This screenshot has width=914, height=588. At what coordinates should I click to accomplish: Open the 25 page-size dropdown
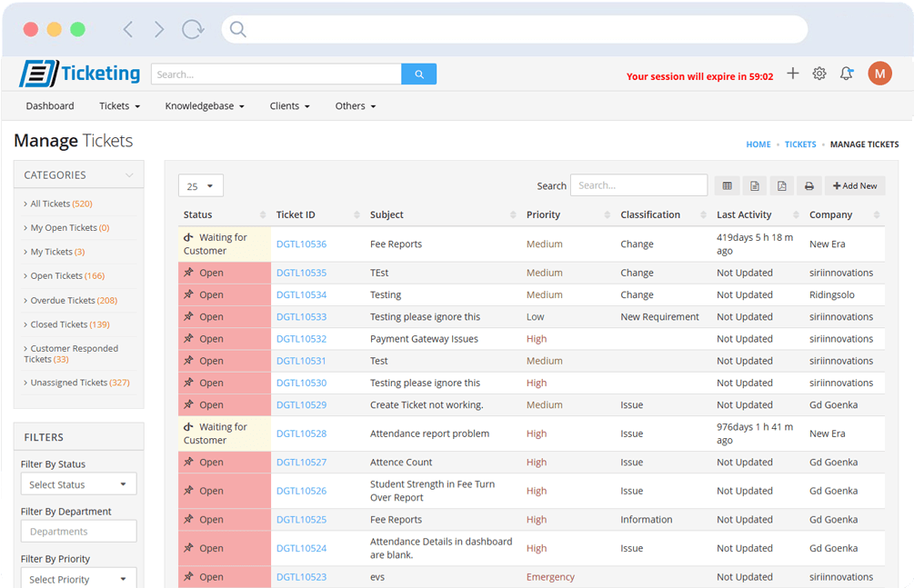[x=200, y=186]
